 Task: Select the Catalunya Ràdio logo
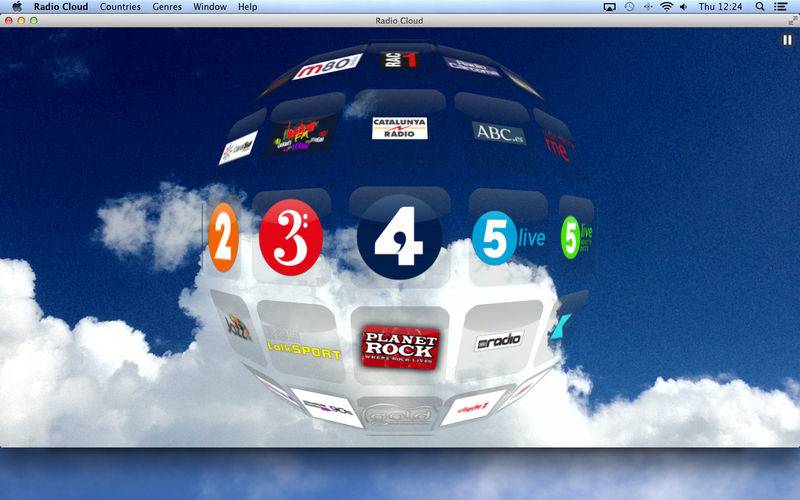399,128
